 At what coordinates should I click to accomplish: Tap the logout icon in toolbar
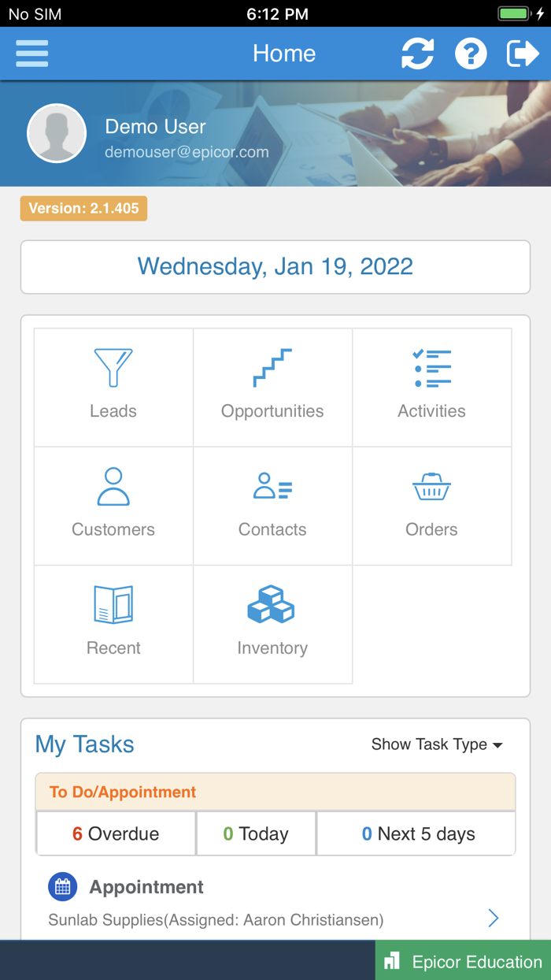point(523,54)
